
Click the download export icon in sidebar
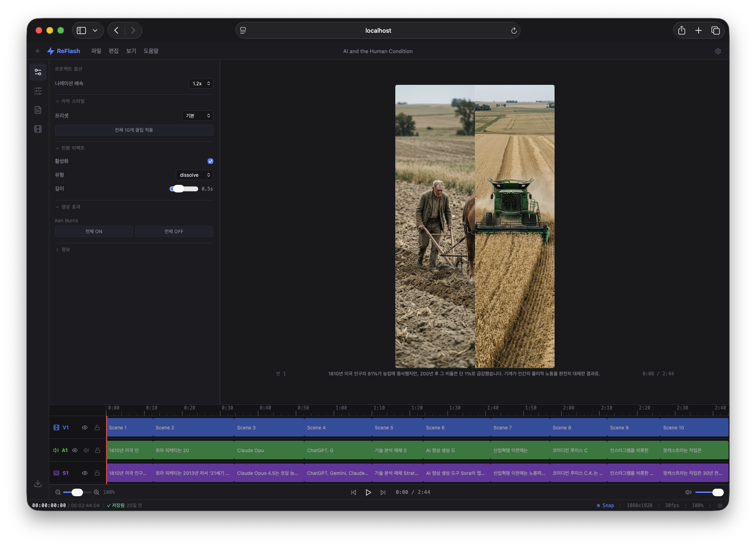[38, 483]
